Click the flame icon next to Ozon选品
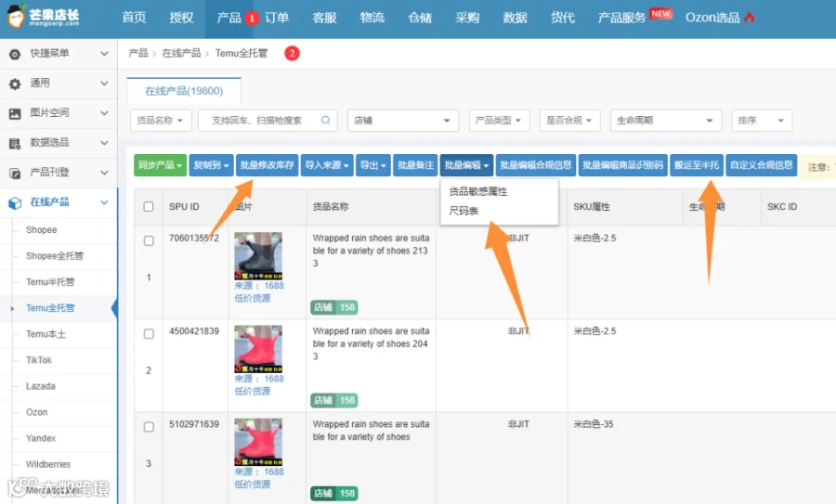 pyautogui.click(x=750, y=18)
